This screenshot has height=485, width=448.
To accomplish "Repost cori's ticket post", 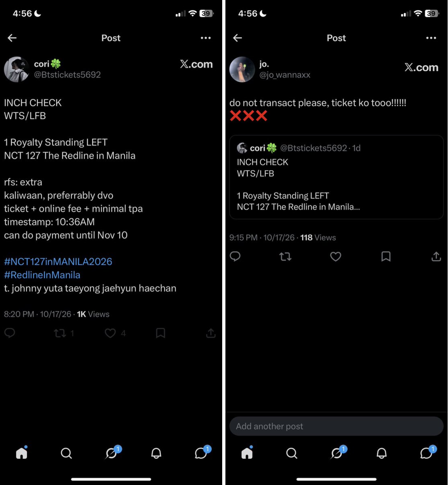I will click(60, 333).
